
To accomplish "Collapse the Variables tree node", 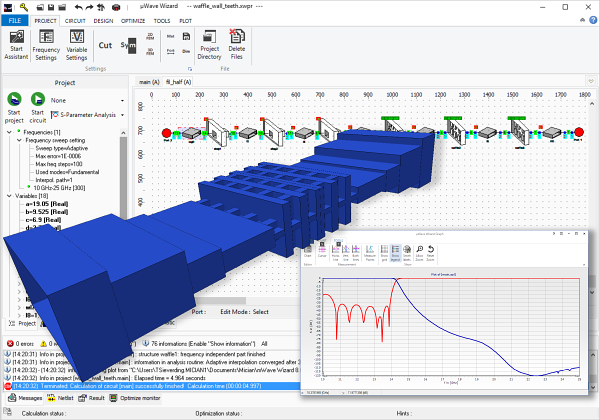I will pyautogui.click(x=9, y=196).
